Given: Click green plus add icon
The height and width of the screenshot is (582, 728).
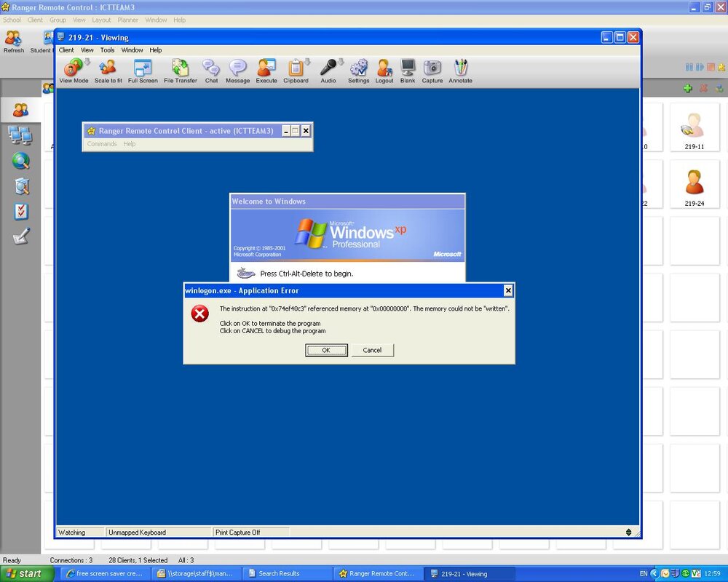Looking at the screenshot, I should (x=688, y=88).
